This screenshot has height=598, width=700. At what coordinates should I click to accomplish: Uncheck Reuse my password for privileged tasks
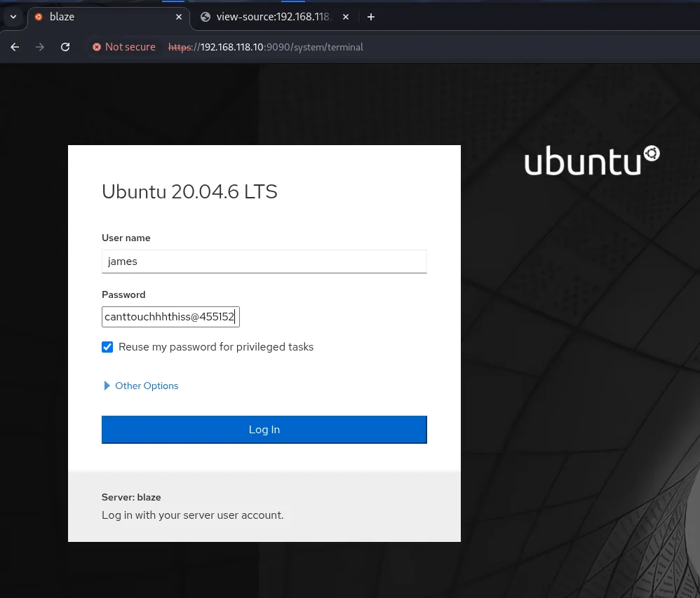(x=107, y=347)
